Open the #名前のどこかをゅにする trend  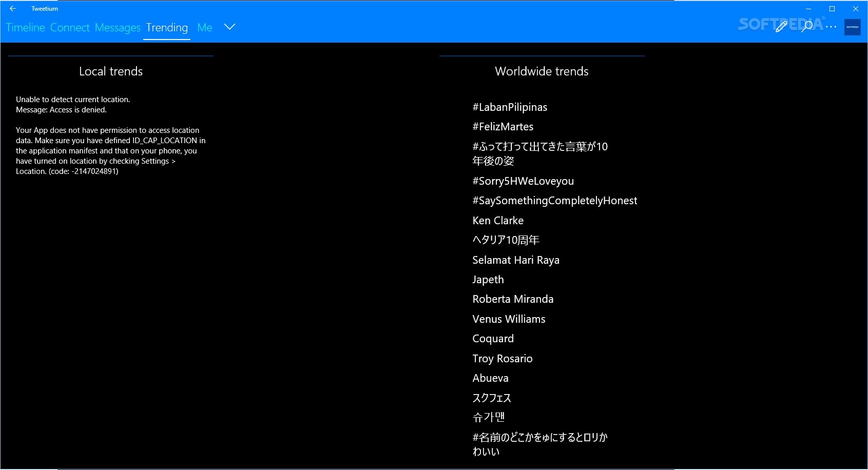pyautogui.click(x=540, y=444)
